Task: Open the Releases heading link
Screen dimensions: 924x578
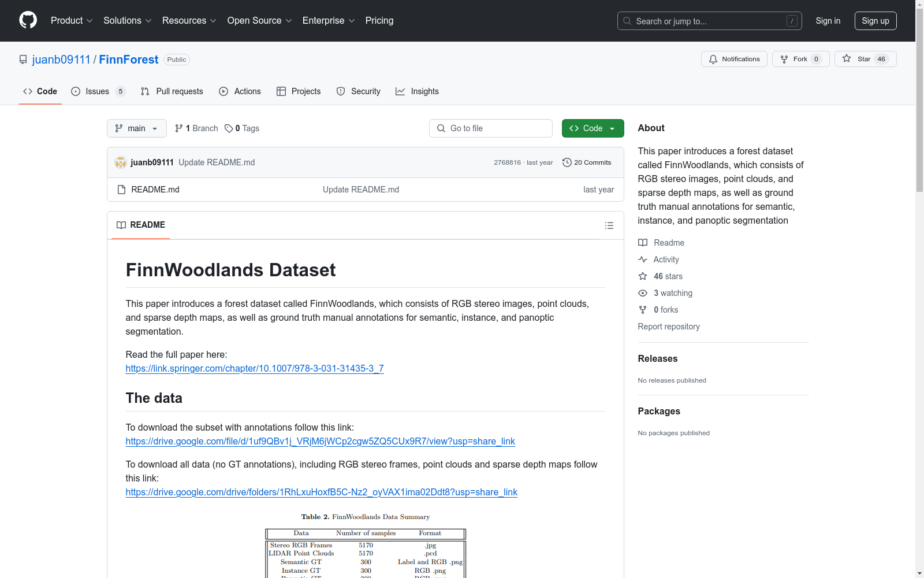Action: 658,358
